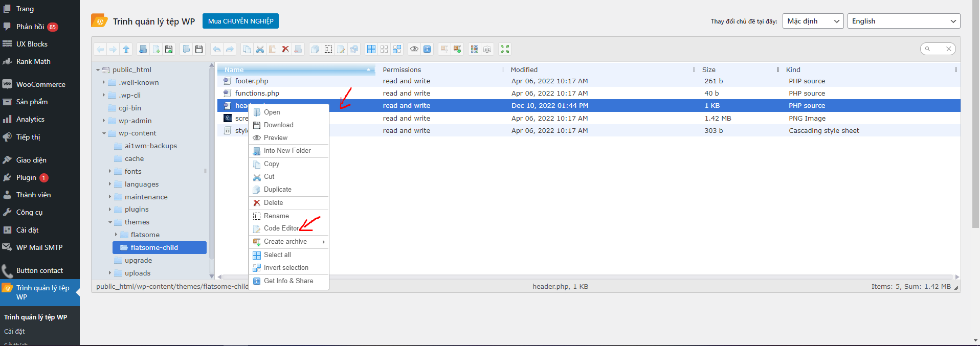The image size is (980, 346).
Task: Click the a-z sort toolbar icon
Action: click(x=487, y=49)
